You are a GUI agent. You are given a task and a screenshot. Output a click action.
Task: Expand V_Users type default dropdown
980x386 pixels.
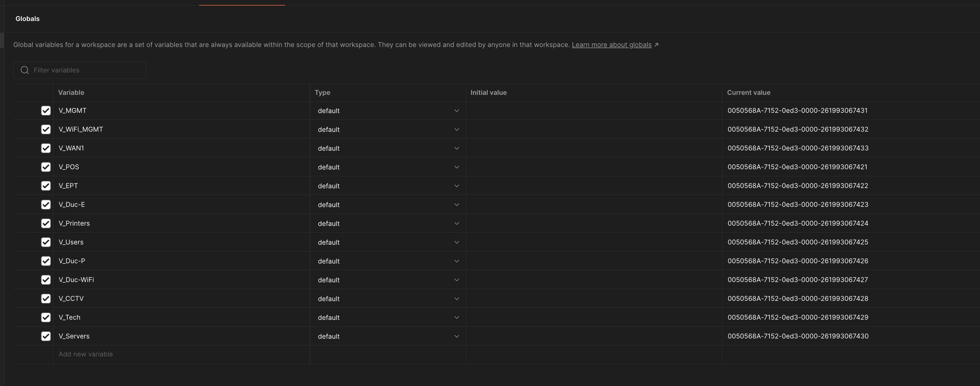pos(387,242)
